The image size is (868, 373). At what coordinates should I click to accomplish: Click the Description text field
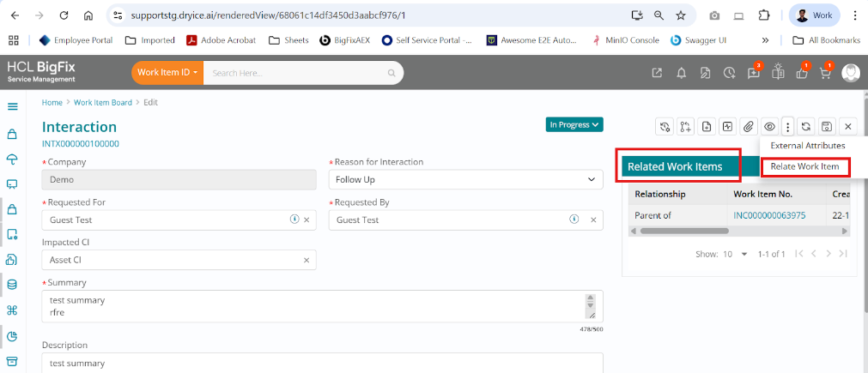point(323,363)
